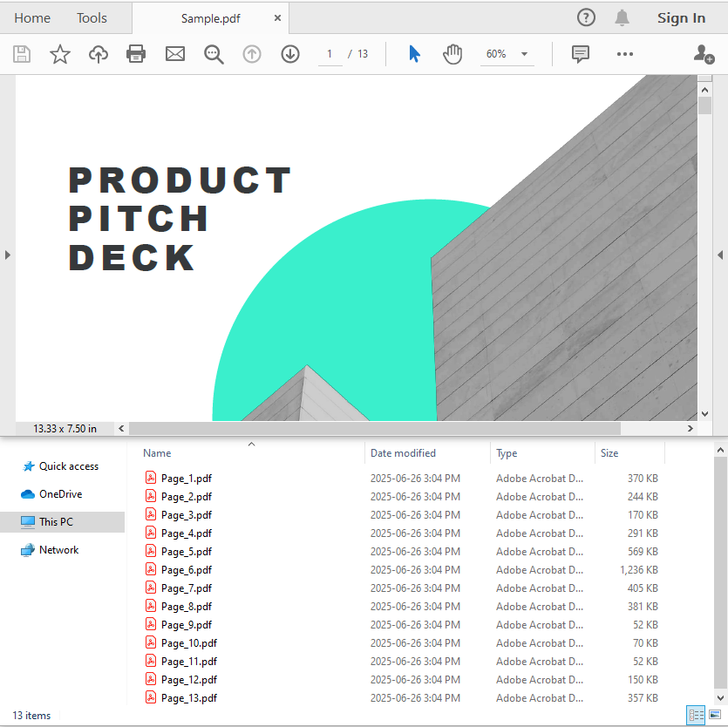Open the zoom level dropdown arrow

click(x=524, y=54)
